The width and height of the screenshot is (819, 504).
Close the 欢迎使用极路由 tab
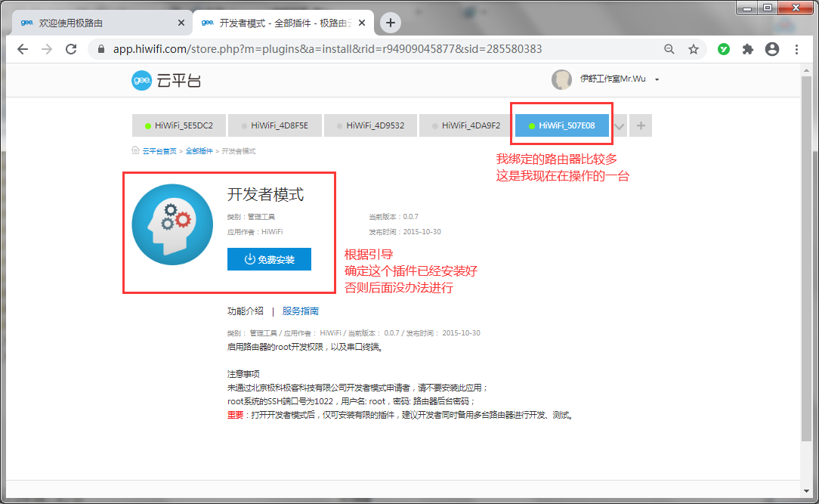tap(181, 23)
